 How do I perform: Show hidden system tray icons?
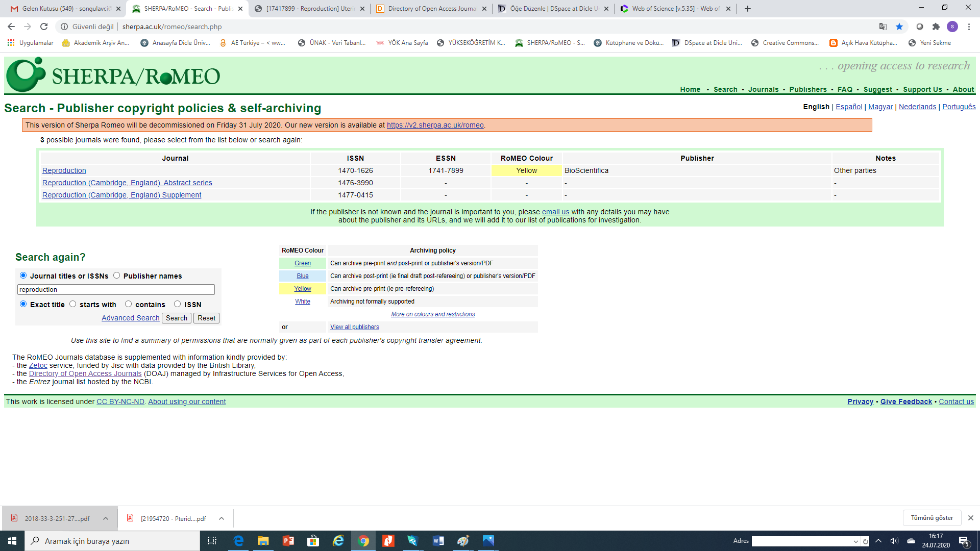point(878,541)
